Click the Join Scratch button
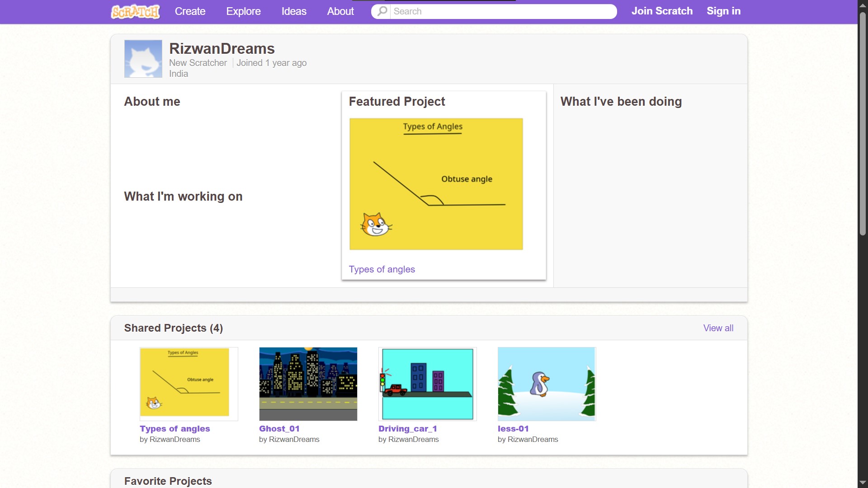868x488 pixels. [661, 11]
